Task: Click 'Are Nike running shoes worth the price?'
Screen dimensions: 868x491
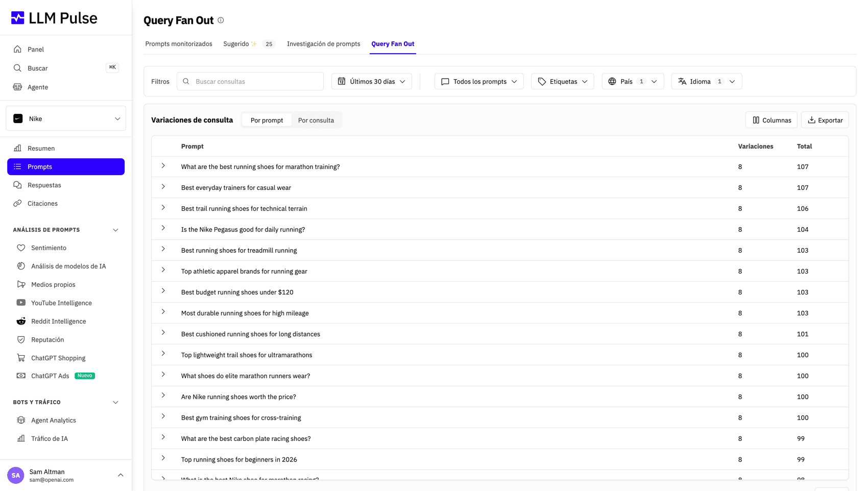Action: (238, 397)
